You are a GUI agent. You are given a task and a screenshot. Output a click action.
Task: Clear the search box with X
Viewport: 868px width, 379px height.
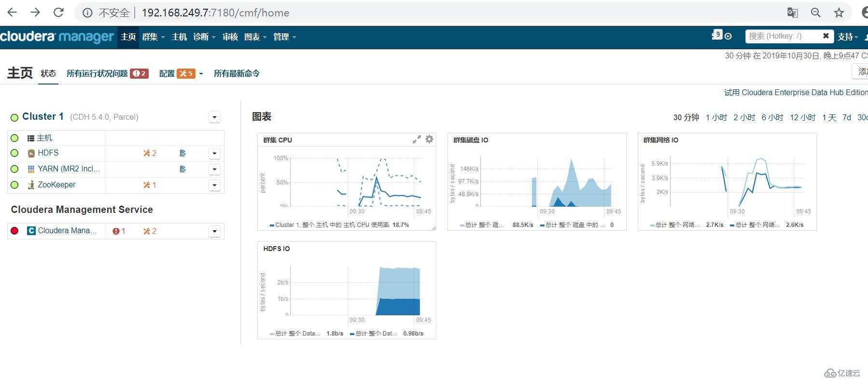coord(826,36)
